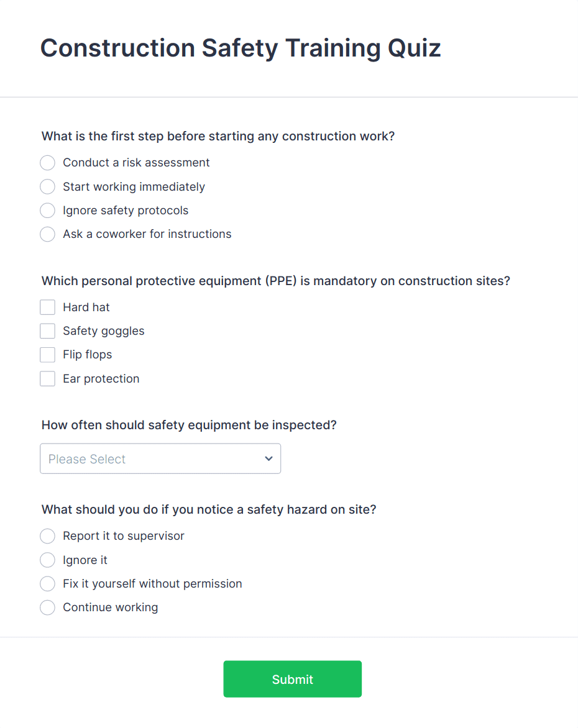578x728 pixels.
Task: Open the 'Please Select' inspection frequency dropdown
Action: click(x=160, y=458)
